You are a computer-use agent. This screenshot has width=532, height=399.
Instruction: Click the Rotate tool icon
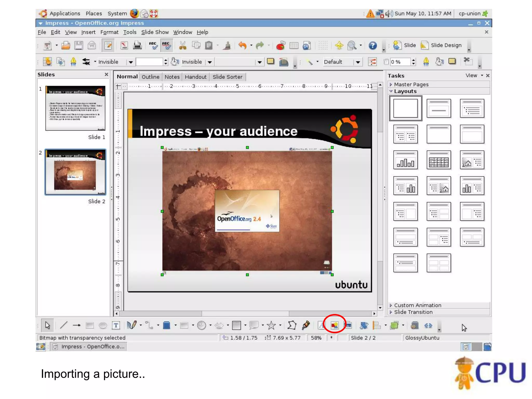(x=364, y=325)
